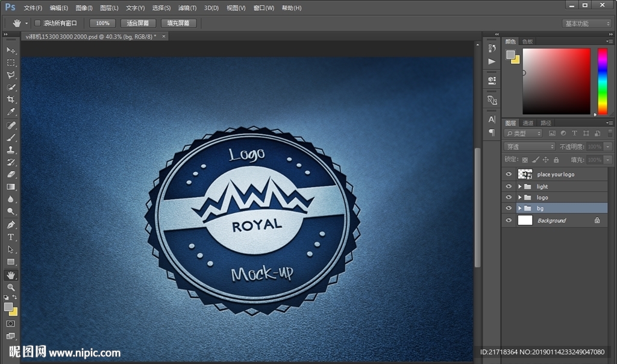Enable Quick Mask mode

[x=11, y=324]
